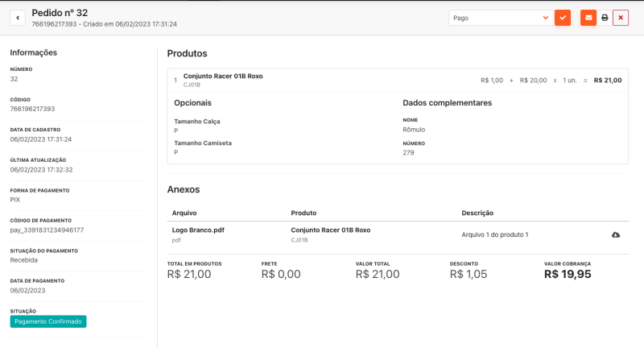Download the Logo Branco.pdf attachment
This screenshot has height=348, width=644.
pos(616,234)
